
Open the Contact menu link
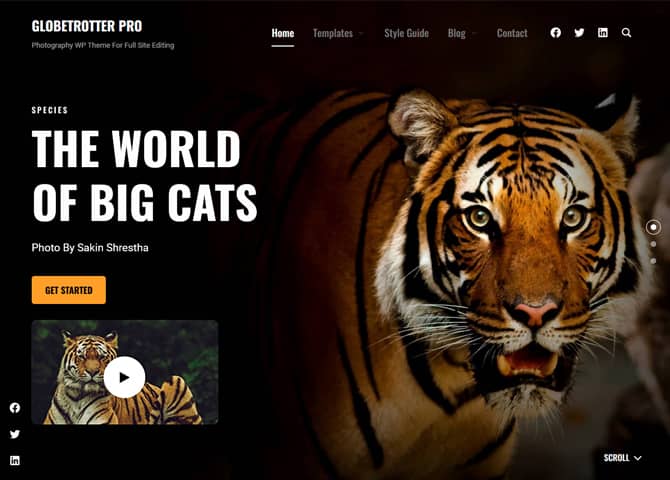[512, 33]
